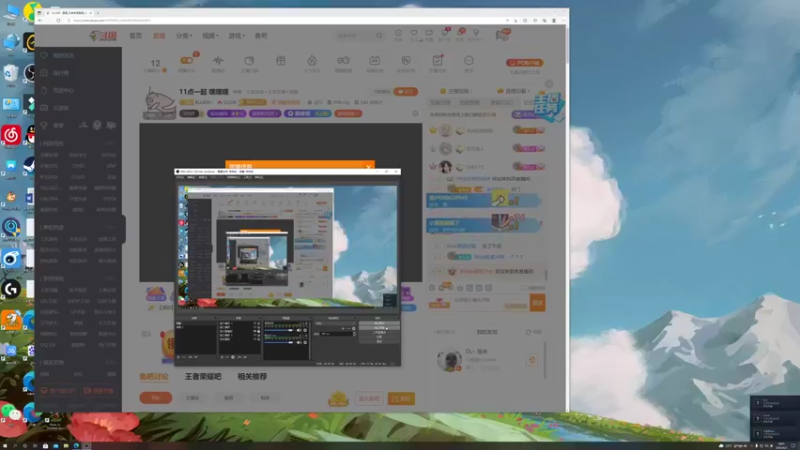Toggle the orange switch in the streamer toolbar
The height and width of the screenshot is (450, 800).
[x=187, y=60]
